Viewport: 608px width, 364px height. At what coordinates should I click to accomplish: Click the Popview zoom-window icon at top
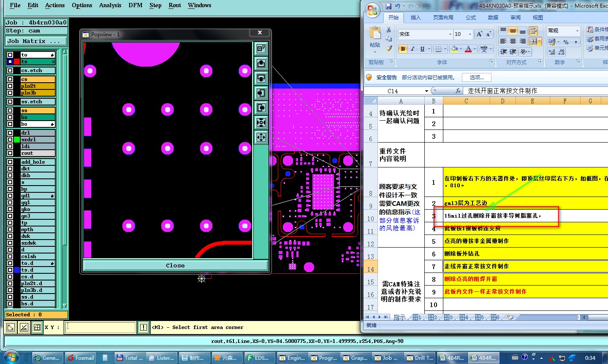(261, 49)
